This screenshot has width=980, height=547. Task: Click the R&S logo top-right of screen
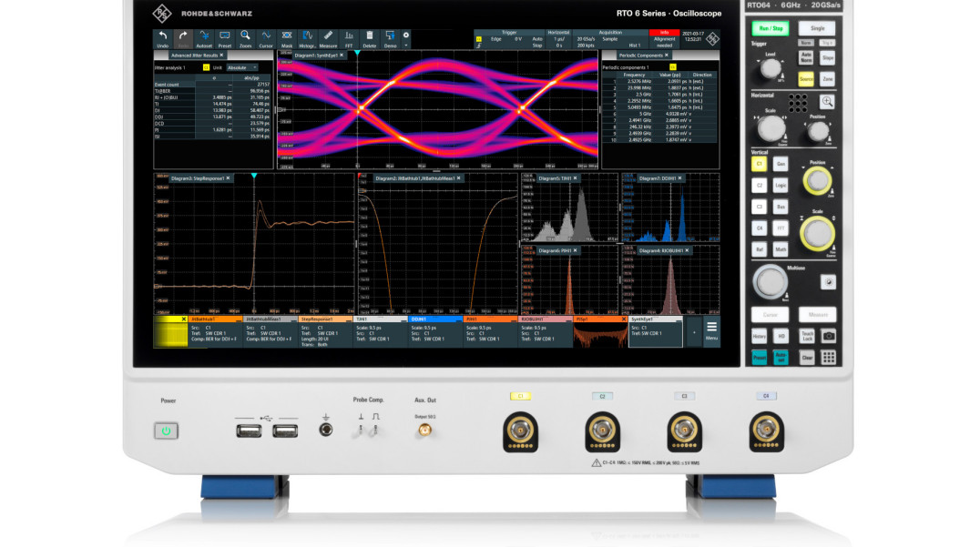[712, 39]
